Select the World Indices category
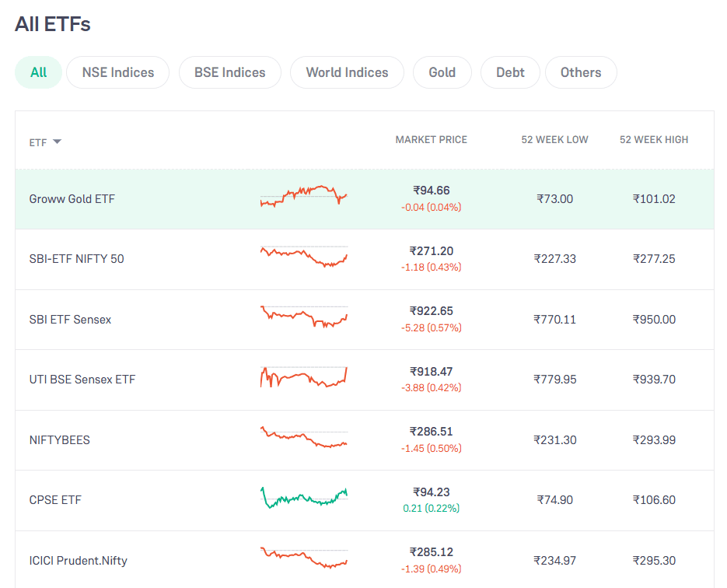The image size is (727, 588). coord(347,72)
